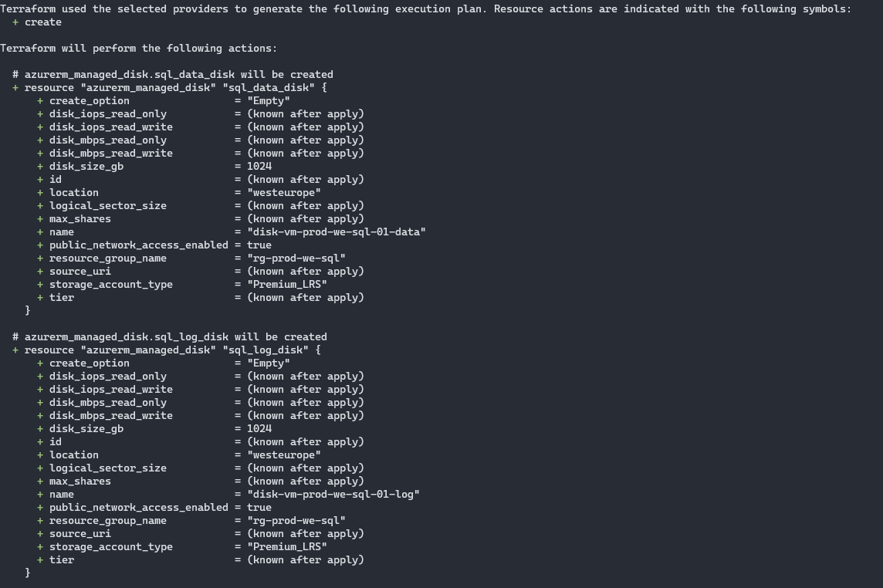The height and width of the screenshot is (588, 883).
Task: Click "Terraform will perform the following actions:" text
Action: [x=139, y=49]
